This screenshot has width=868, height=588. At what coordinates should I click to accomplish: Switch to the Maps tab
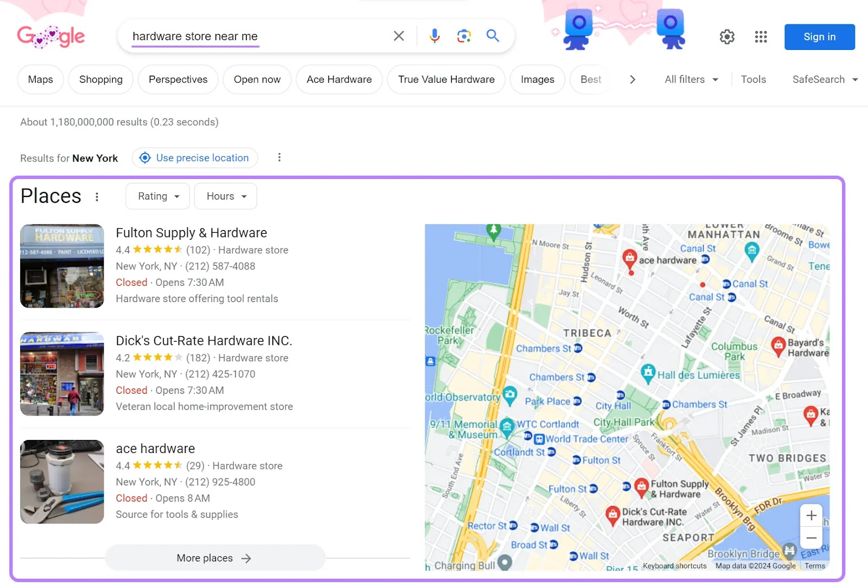(x=40, y=79)
